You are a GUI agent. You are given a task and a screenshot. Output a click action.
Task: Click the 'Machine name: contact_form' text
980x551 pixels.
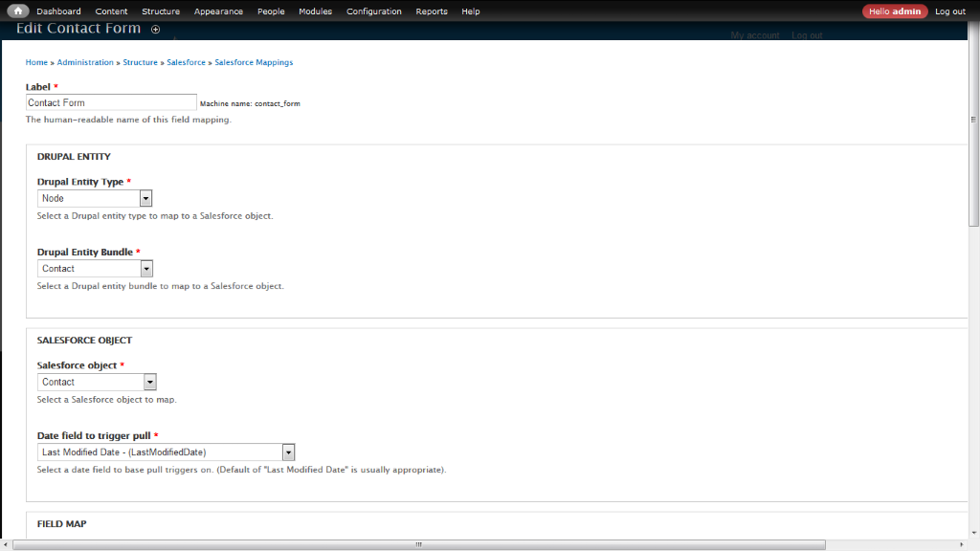250,103
